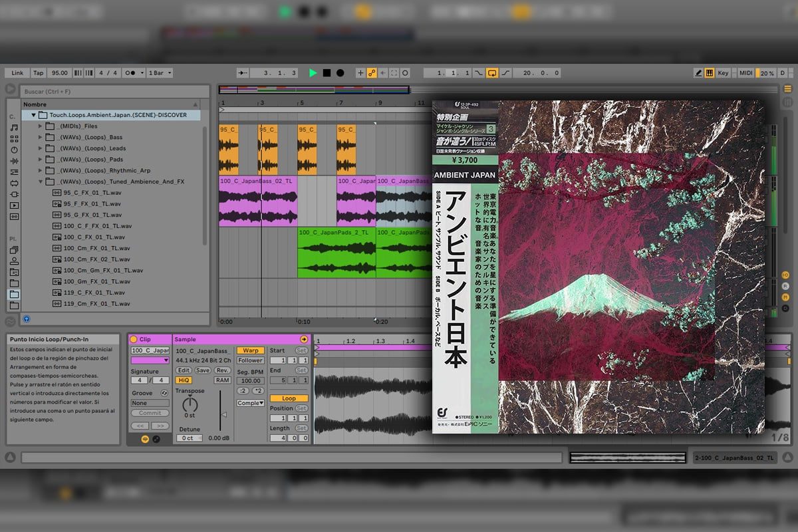Open the Max for Live browser category
Viewport: 798px width, 532px height.
14,183
